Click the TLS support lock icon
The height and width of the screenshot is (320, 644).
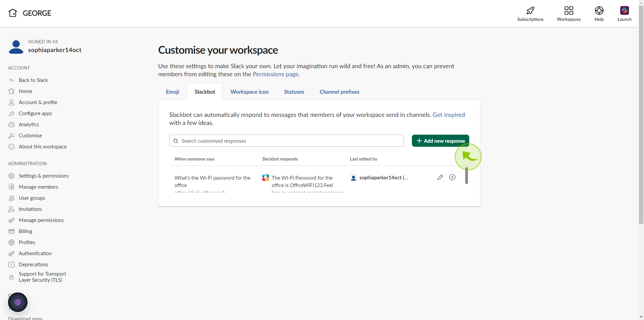tap(11, 277)
